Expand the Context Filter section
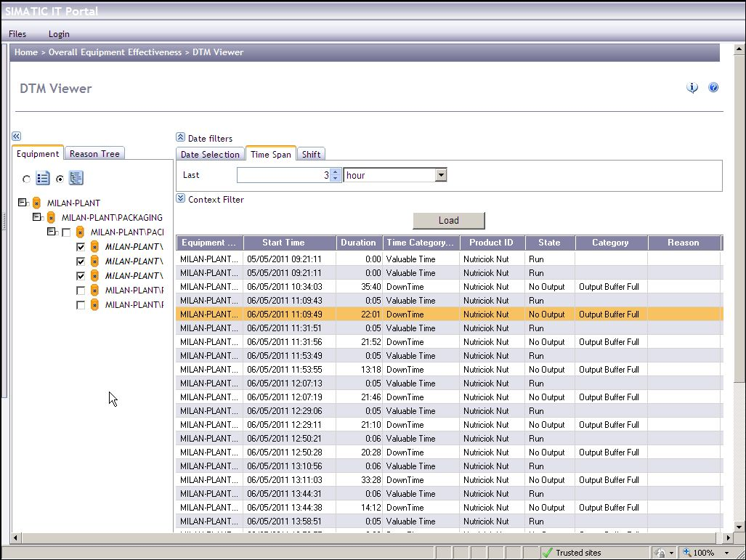This screenshot has width=746, height=560. pos(179,199)
